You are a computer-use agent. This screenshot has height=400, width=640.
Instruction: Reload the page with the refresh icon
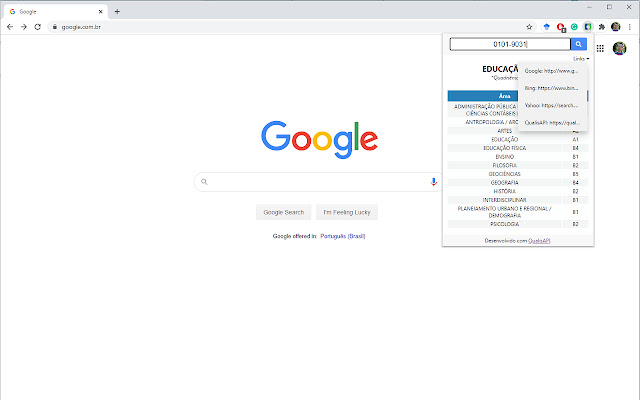[38, 27]
